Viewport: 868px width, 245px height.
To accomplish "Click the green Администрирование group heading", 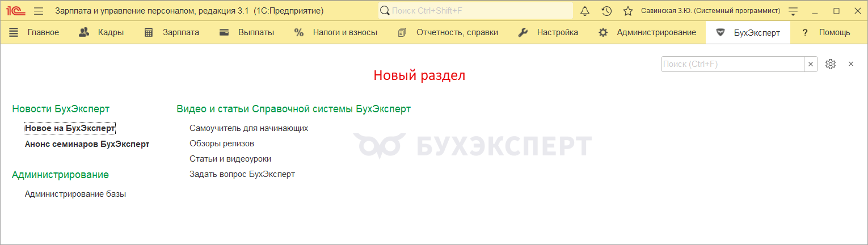I will coord(60,175).
